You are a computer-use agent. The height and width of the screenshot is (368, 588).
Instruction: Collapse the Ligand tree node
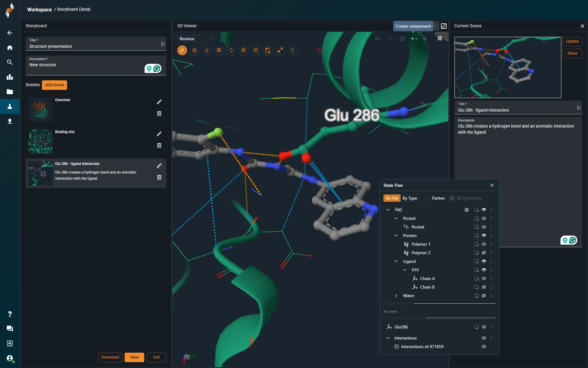coord(396,261)
